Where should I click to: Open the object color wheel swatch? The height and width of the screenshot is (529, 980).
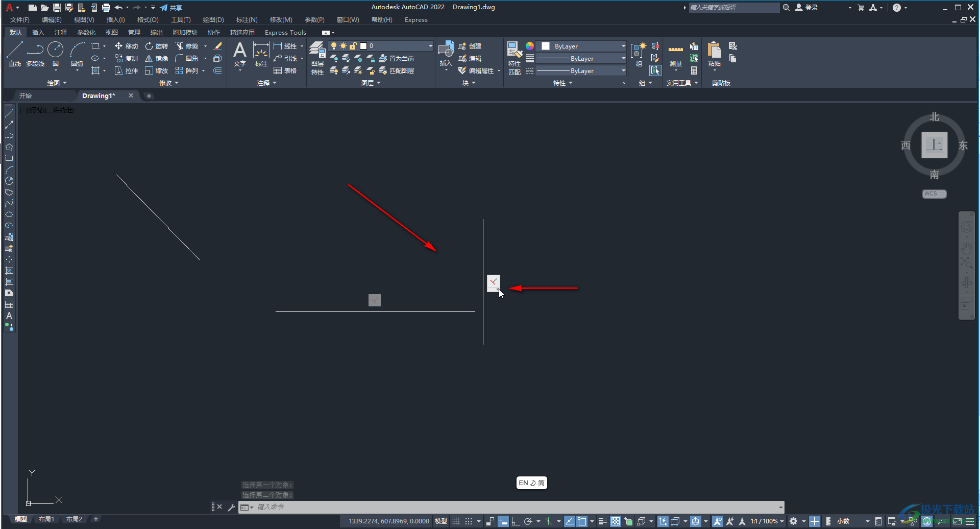[530, 46]
